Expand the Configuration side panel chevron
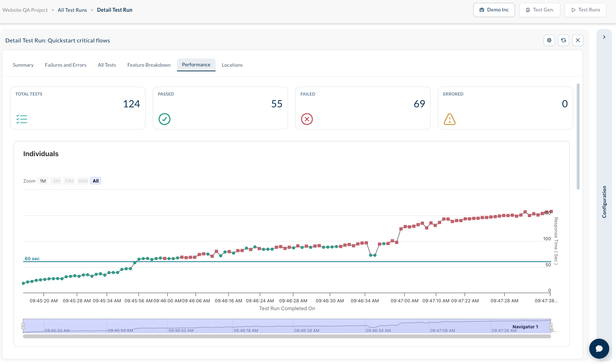Screen dimensions: 616x364 click(x=604, y=37)
